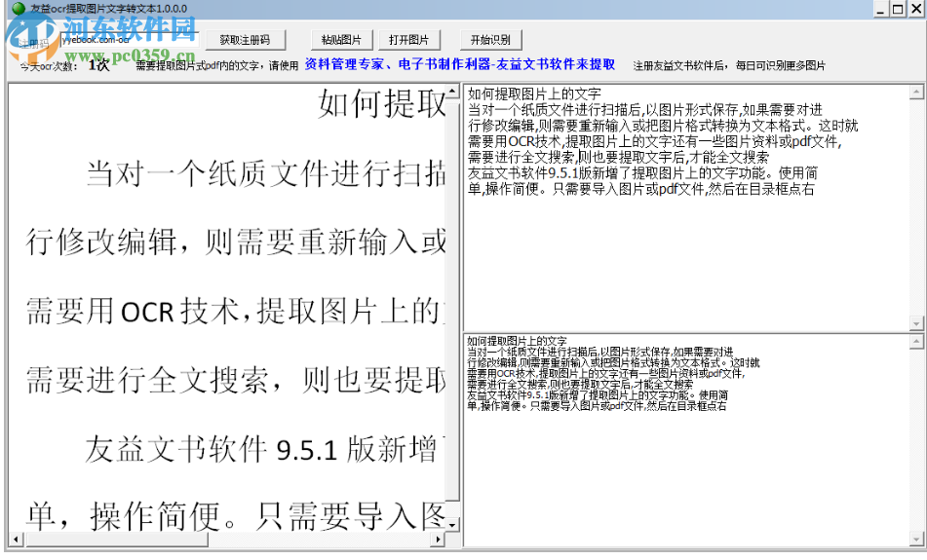Click the text 注册友益文书软件后，每日可识别更多图片
This screenshot has height=560, width=927.
729,65
